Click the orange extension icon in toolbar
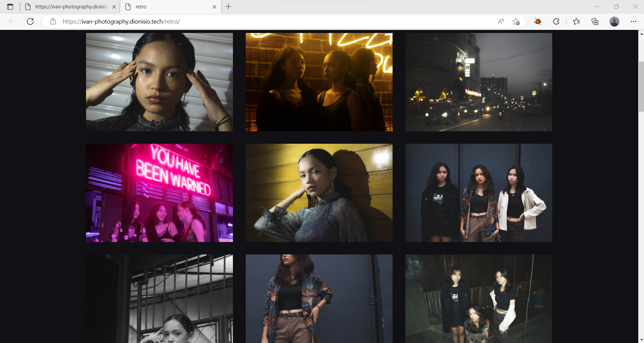 click(x=537, y=22)
